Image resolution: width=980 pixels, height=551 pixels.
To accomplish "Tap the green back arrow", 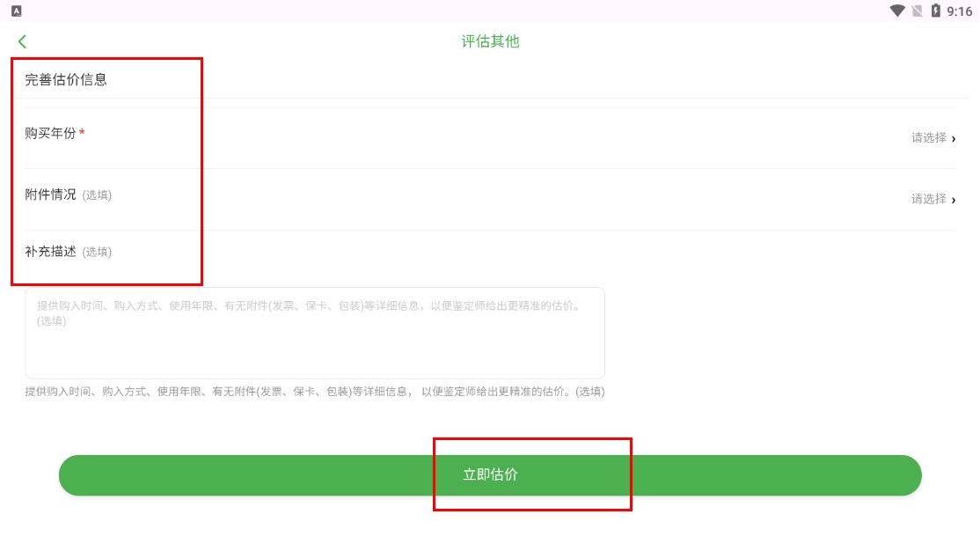I will tap(22, 41).
